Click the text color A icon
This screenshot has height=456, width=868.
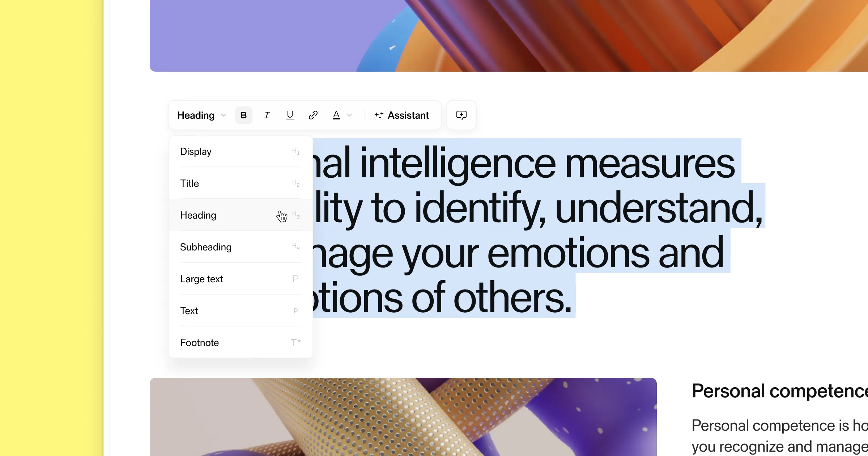point(336,115)
